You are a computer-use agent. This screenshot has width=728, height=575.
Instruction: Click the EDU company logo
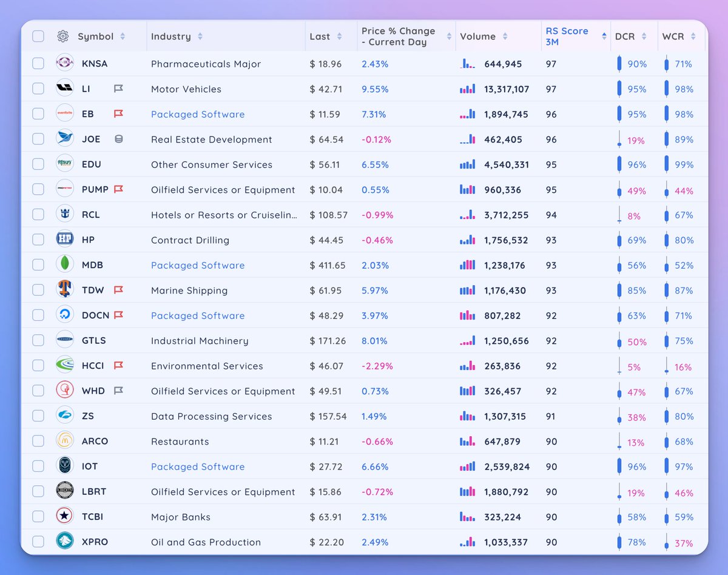[65, 164]
